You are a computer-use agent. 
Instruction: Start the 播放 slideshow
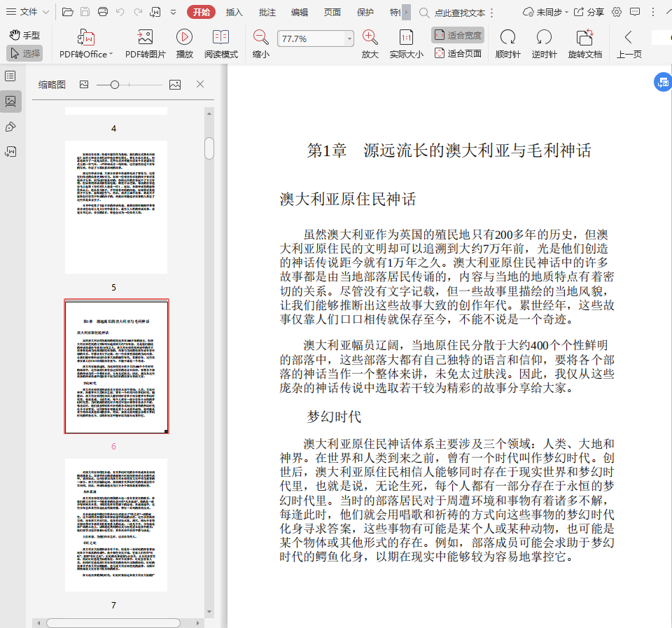coord(184,43)
